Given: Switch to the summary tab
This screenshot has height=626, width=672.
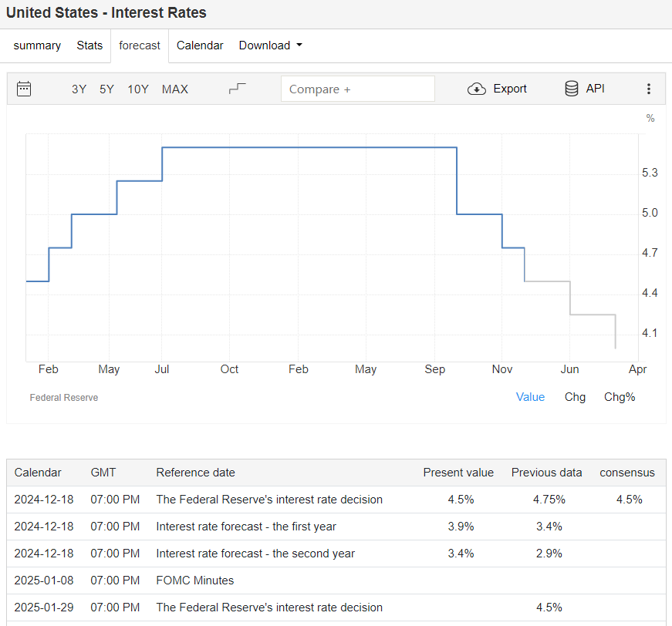Looking at the screenshot, I should click(37, 45).
